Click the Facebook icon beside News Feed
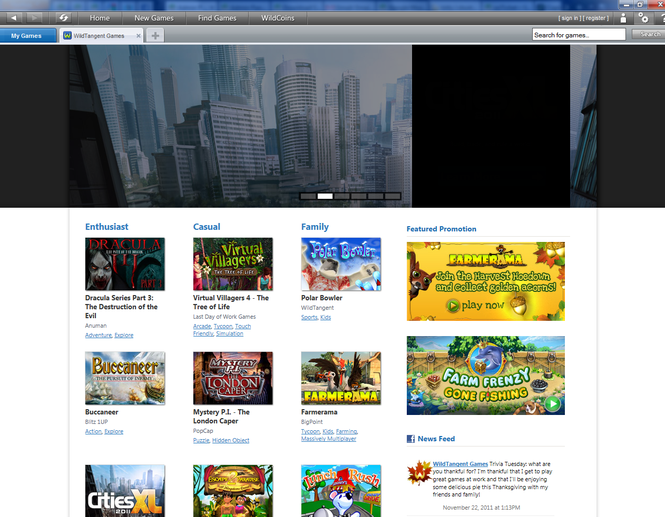 pos(411,439)
